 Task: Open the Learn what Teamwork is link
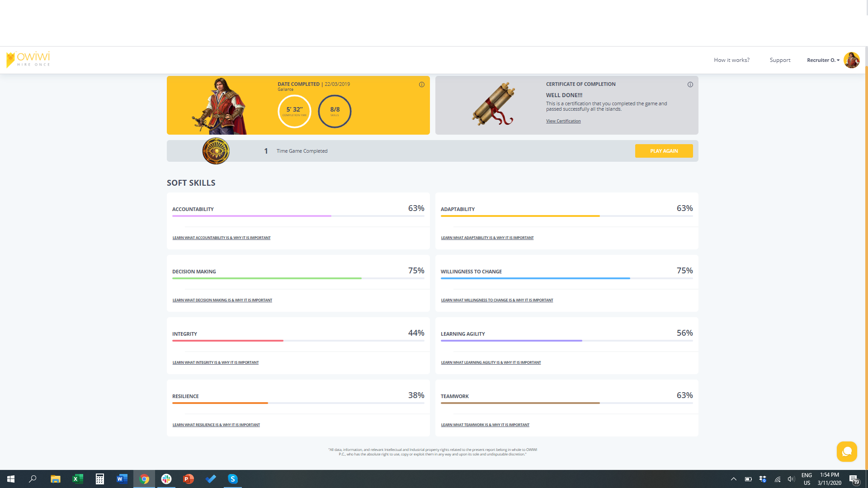tap(485, 425)
